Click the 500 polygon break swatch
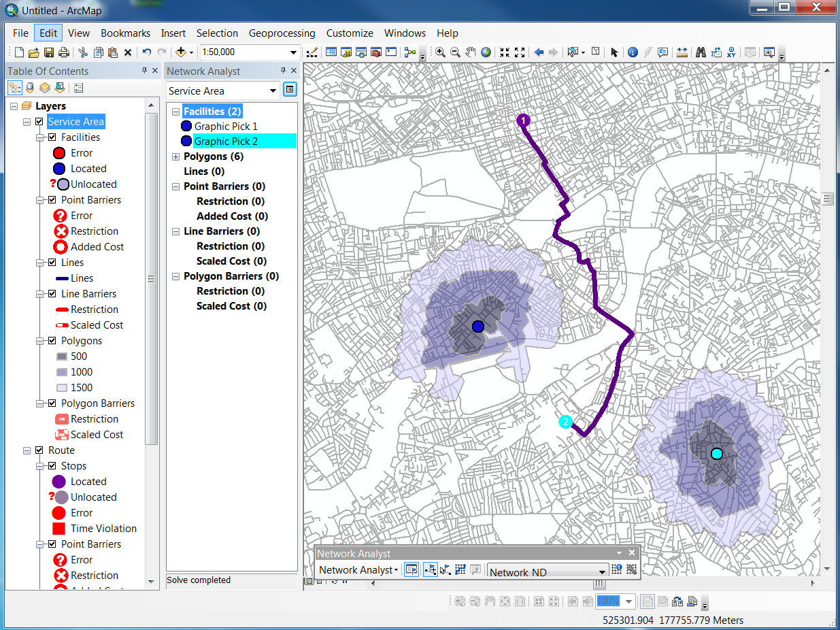The width and height of the screenshot is (840, 630). (61, 357)
